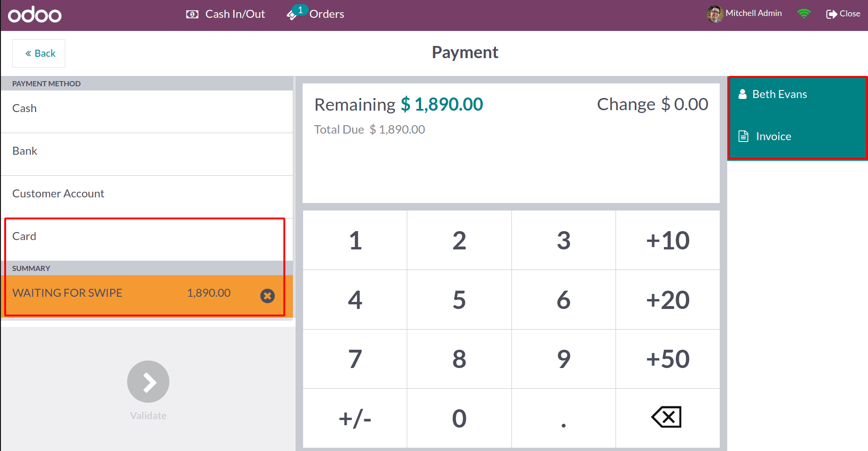Screen dimensions: 868x451
Task: Toggle the Invoice option
Action: pyautogui.click(x=773, y=136)
